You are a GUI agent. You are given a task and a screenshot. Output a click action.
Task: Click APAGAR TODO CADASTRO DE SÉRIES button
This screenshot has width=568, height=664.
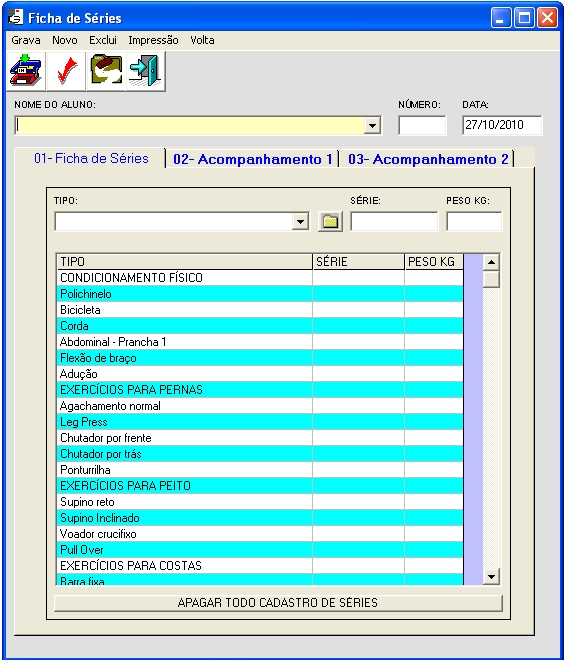(278, 603)
